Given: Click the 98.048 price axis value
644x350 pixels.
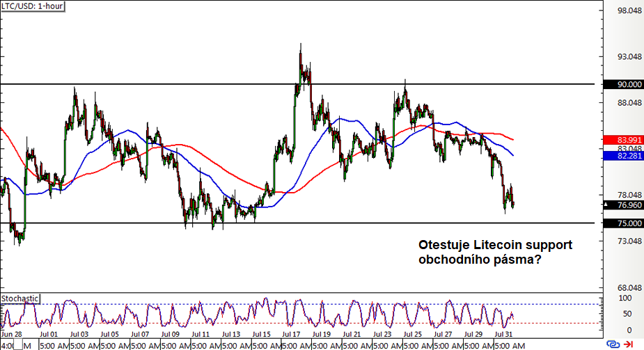Looking at the screenshot, I should tap(629, 10).
